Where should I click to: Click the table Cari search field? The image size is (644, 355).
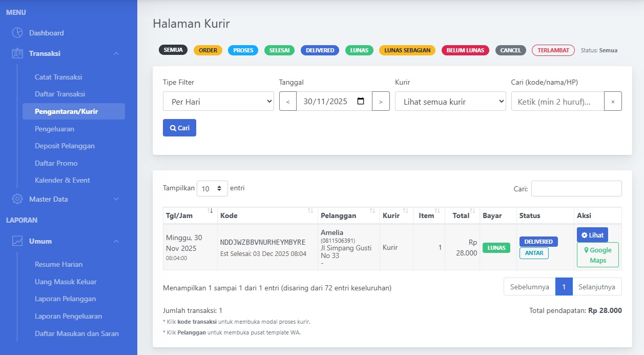[x=576, y=189]
